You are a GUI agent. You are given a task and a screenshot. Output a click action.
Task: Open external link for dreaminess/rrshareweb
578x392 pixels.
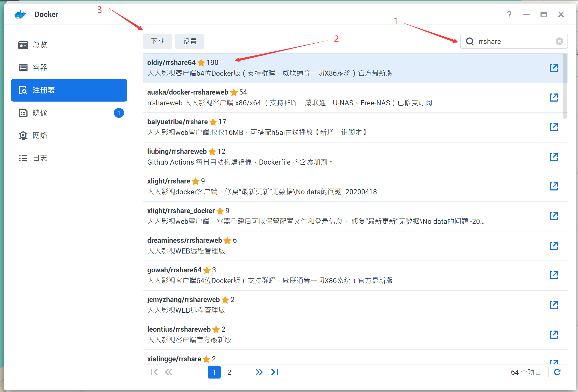coord(553,246)
